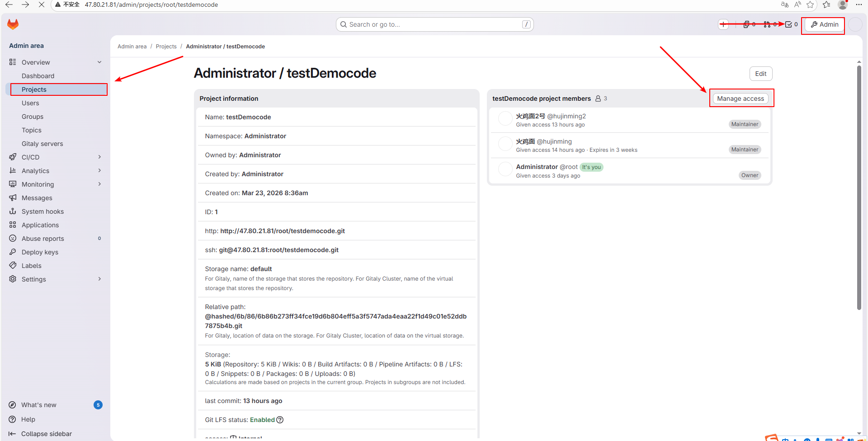Image resolution: width=868 pixels, height=441 pixels.
Task: Click Maintainer badge for @hujinming2
Action: [745, 124]
